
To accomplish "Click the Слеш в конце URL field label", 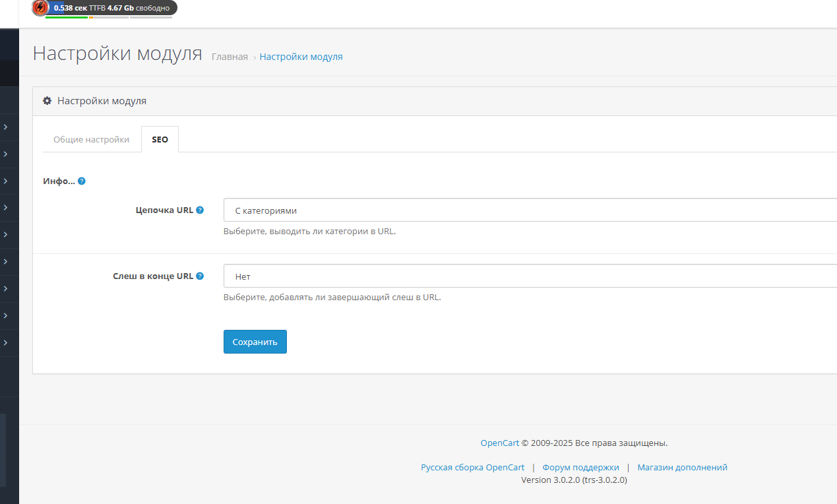I will tap(153, 276).
